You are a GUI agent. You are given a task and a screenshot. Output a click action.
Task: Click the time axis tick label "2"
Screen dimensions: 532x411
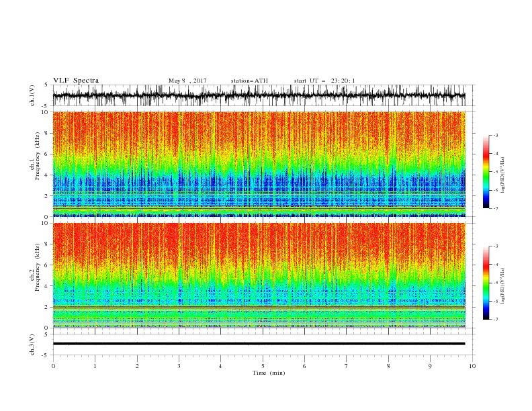click(137, 366)
